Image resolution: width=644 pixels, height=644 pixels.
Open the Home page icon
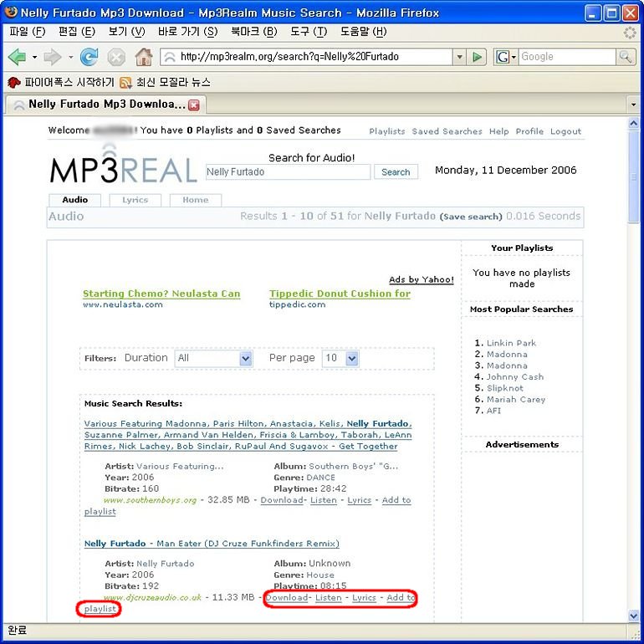pos(144,57)
